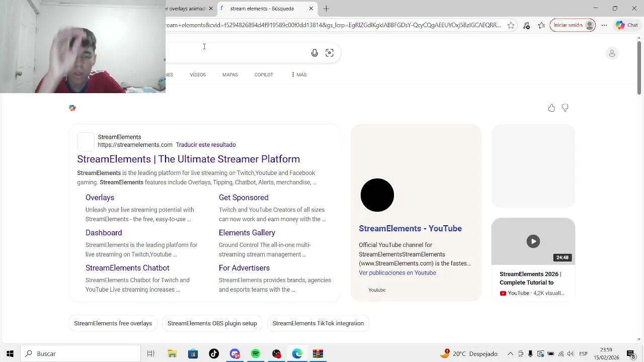Image resolution: width=644 pixels, height=362 pixels.
Task: Open the For Advertisers sitelink
Action: tap(244, 268)
